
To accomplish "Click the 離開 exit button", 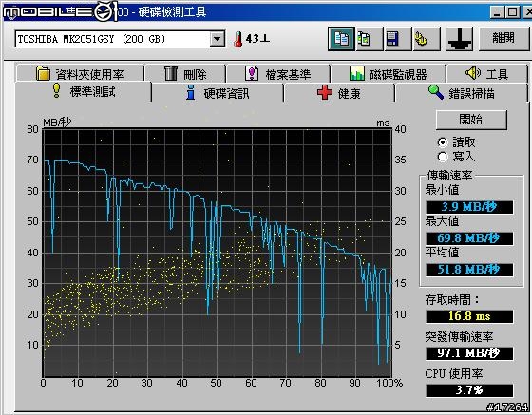I will click(x=503, y=38).
